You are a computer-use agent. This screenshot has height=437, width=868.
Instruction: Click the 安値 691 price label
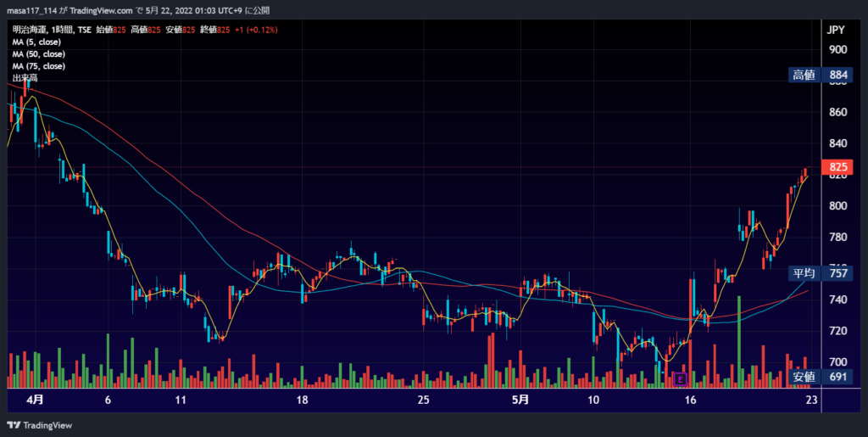820,378
